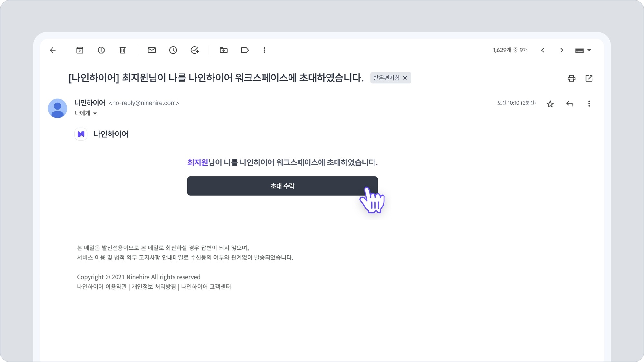The image size is (644, 362).
Task: Click highlighted name 최지원 in body
Action: click(x=198, y=162)
